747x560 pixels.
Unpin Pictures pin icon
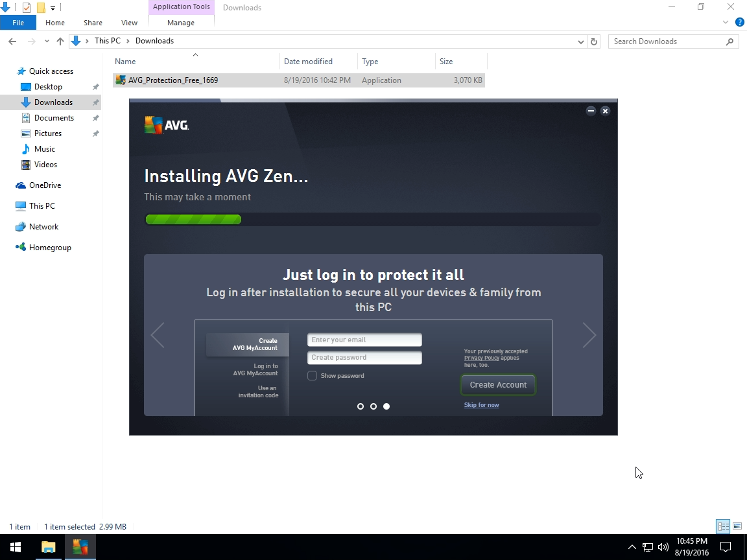[96, 134]
